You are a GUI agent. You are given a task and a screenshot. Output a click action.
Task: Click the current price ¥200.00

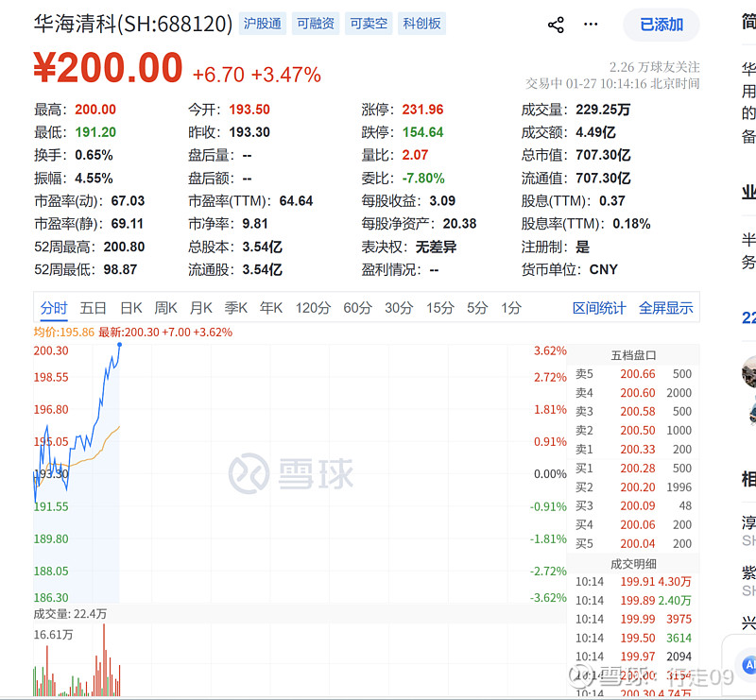pyautogui.click(x=108, y=68)
